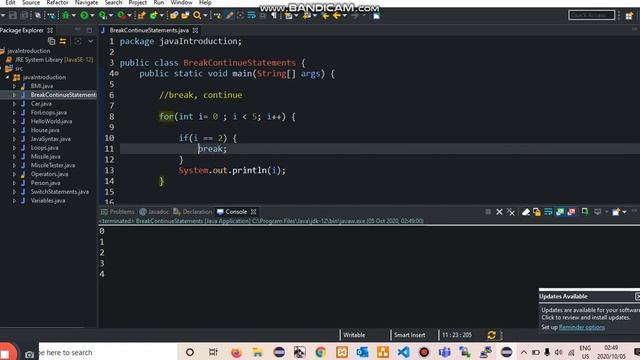This screenshot has height=360, width=640.
Task: Switch to the Problems tab
Action: tap(118, 212)
